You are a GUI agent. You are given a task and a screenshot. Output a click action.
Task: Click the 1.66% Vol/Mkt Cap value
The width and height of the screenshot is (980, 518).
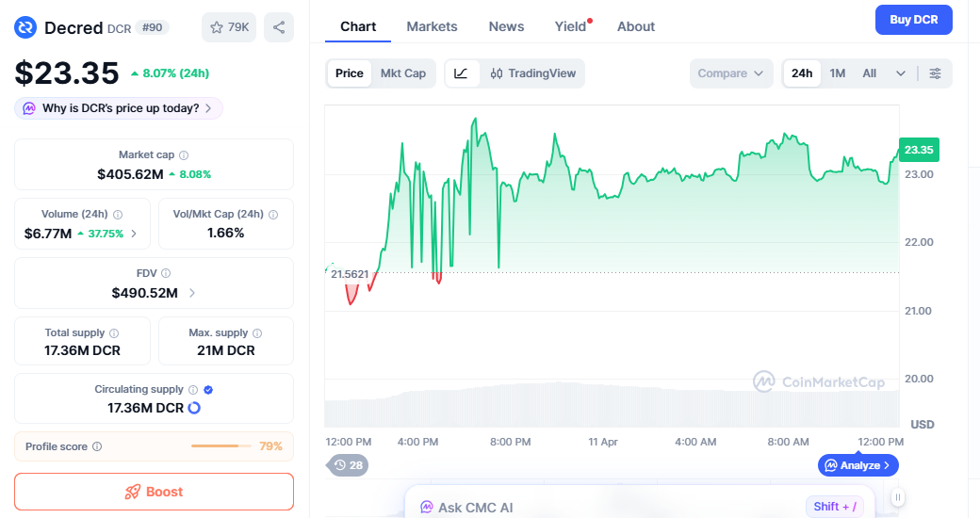[225, 233]
